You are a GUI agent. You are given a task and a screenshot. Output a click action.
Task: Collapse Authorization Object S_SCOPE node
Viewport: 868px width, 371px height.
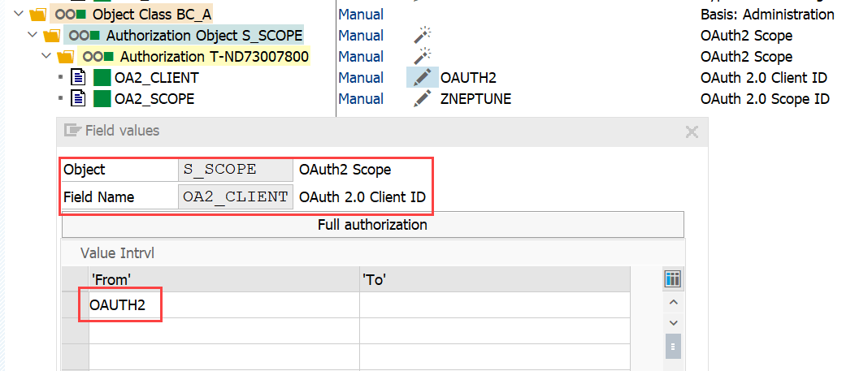33,35
